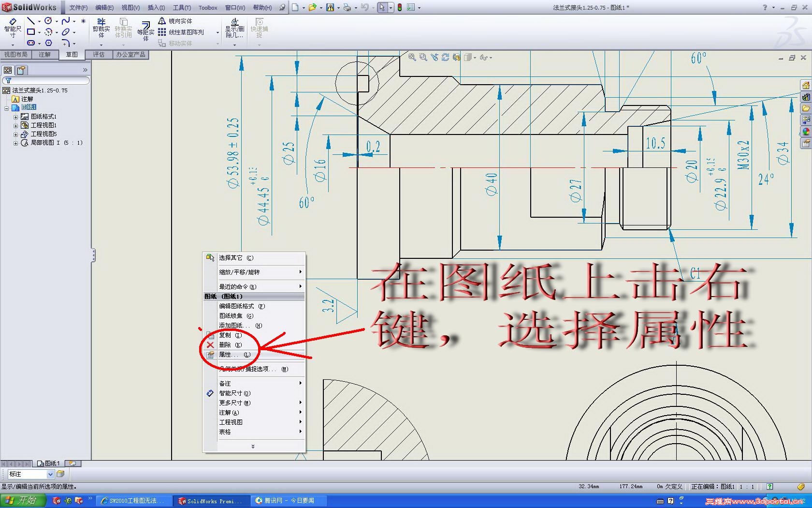Expand the context menu's hidden items chevron
Viewport: 812px width, 508px height.
253,446
